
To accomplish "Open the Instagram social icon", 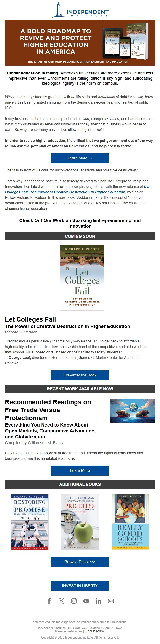I will click(74, 601).
